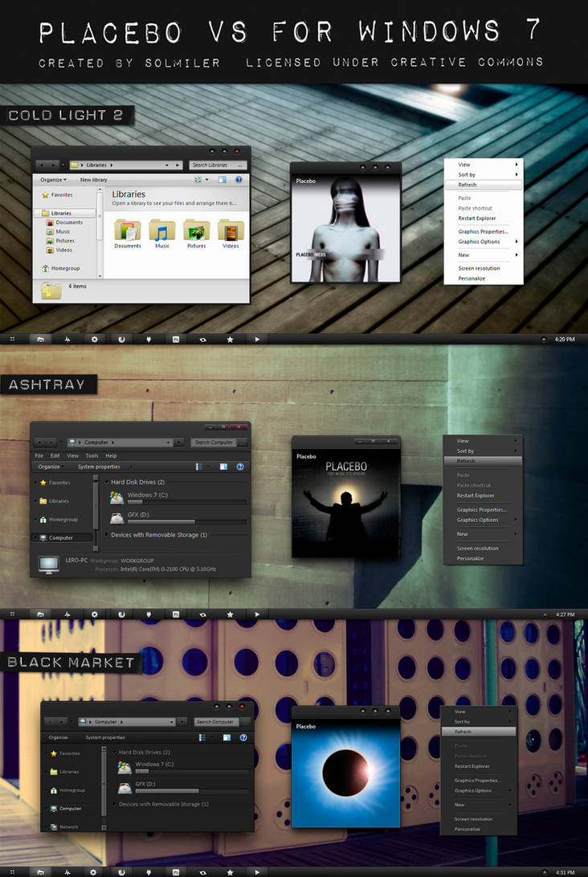Image resolution: width=588 pixels, height=877 pixels.
Task: Choose Restart Explorer in Ashtray context menu
Action: (x=484, y=496)
